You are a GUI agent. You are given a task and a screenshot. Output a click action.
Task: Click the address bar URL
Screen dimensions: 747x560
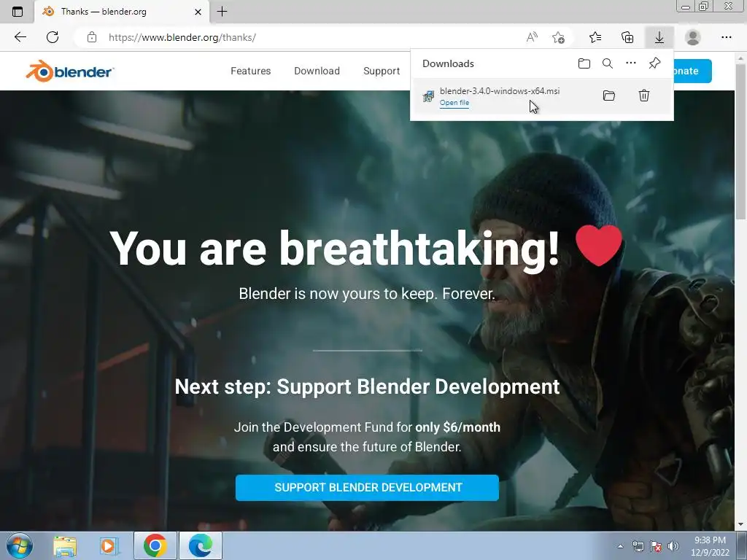pos(182,37)
